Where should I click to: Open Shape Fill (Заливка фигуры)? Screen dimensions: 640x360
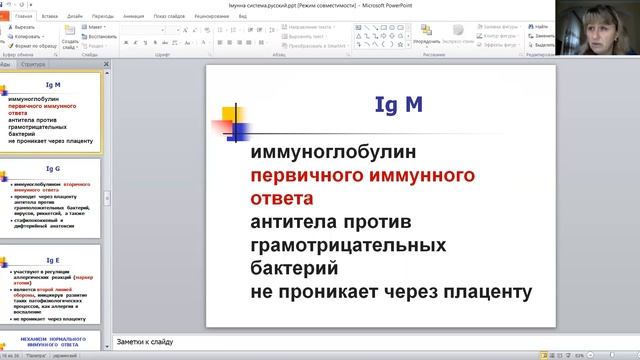point(498,27)
